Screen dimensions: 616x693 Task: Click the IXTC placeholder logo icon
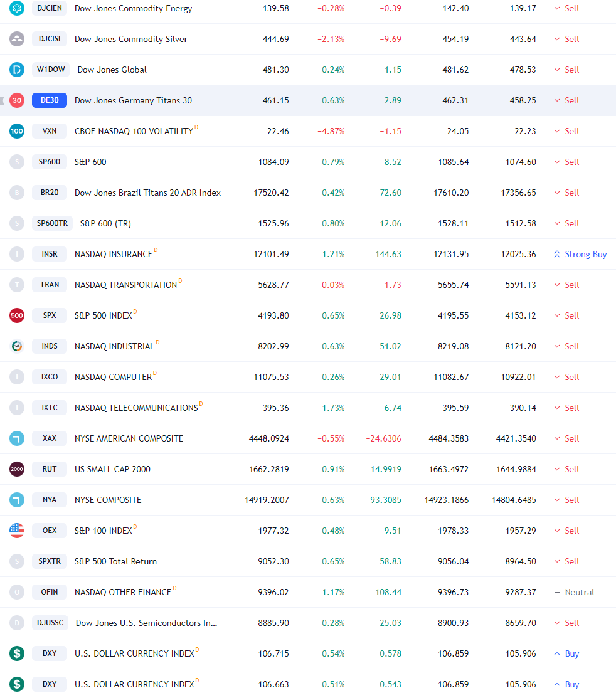17,408
